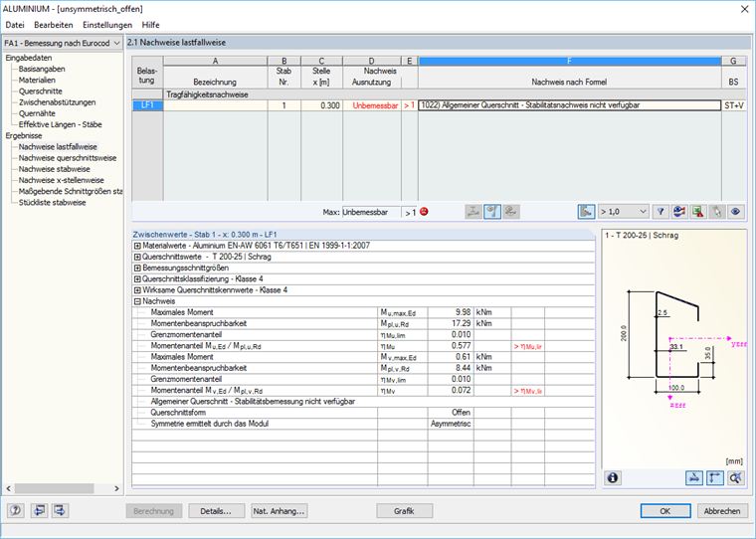Select Nachweise querschnittsweise tree item
The height and width of the screenshot is (539, 756).
68,158
